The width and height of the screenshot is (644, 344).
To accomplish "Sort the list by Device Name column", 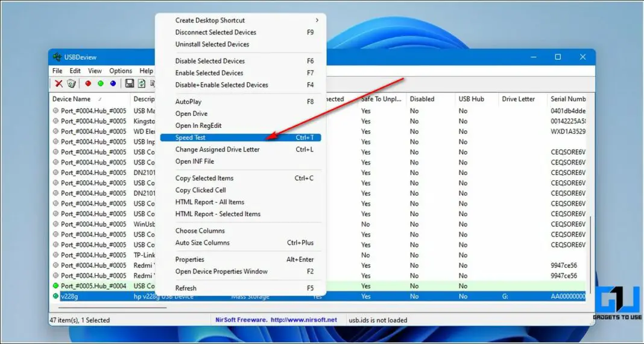I will coord(71,99).
